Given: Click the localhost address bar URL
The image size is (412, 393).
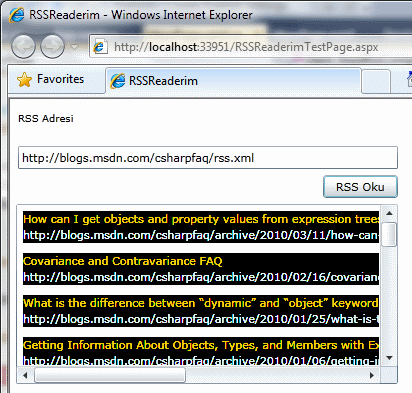Looking at the screenshot, I should 246,47.
